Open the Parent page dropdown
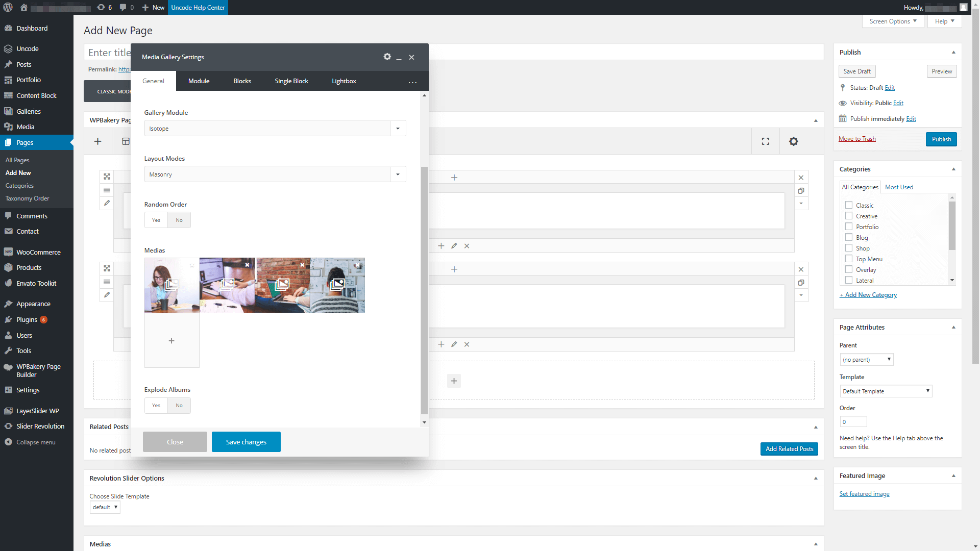 coord(867,360)
